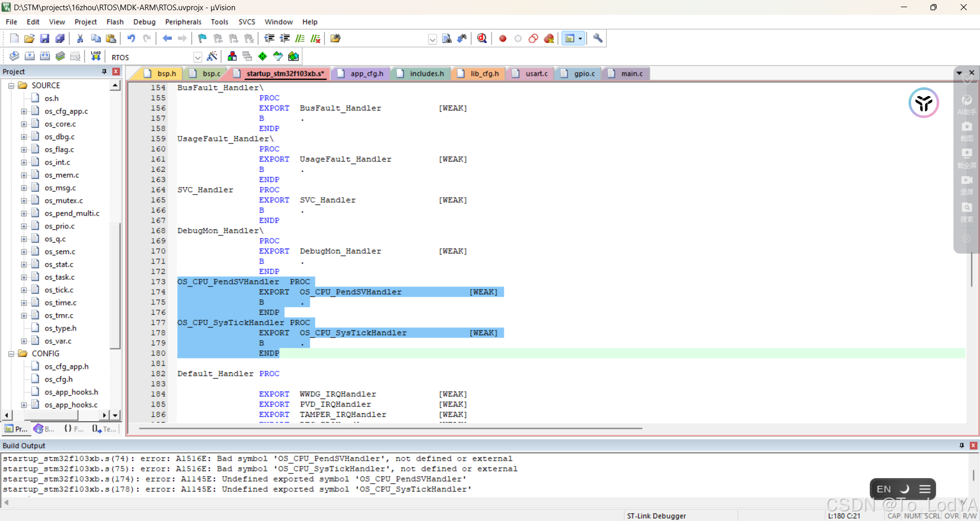Expand os_task.c tree node
Image resolution: width=980 pixels, height=521 pixels.
pos(24,277)
